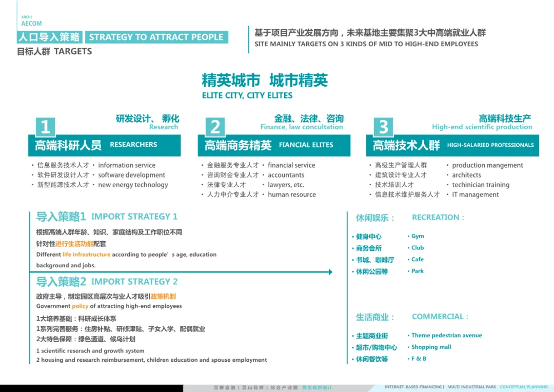Screen dimensions: 554x392
Task: Click 'SITE MAINLY TARGETS ON 3 KINDS' description line
Action: (x=366, y=44)
